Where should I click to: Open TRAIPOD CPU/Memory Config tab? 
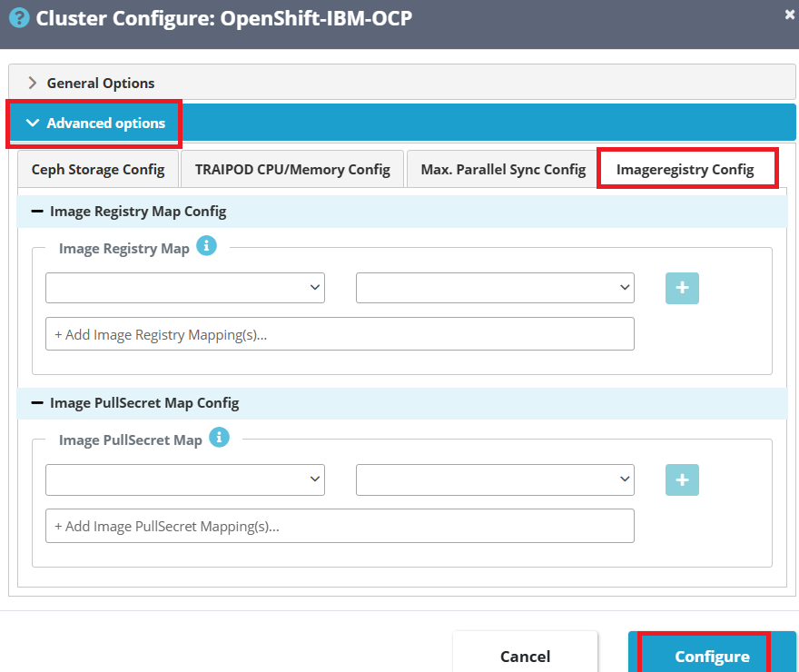point(292,169)
